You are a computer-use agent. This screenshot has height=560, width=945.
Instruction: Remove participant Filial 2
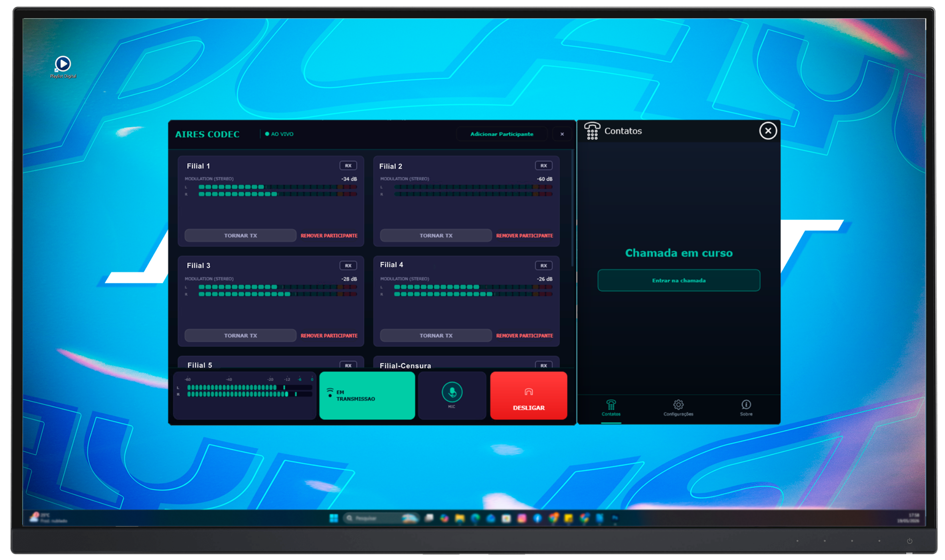pyautogui.click(x=525, y=236)
